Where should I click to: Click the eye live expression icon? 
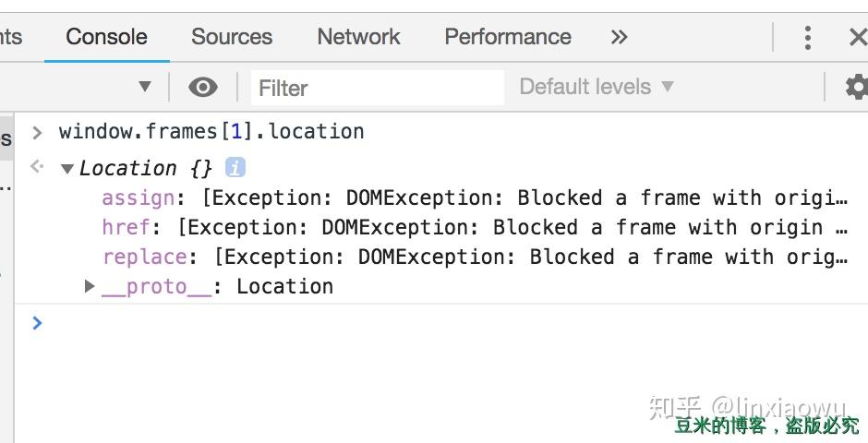[203, 88]
